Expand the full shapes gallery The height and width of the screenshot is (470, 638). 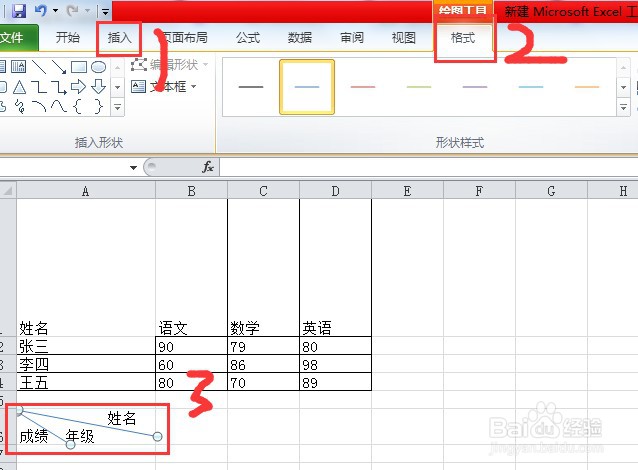117,107
